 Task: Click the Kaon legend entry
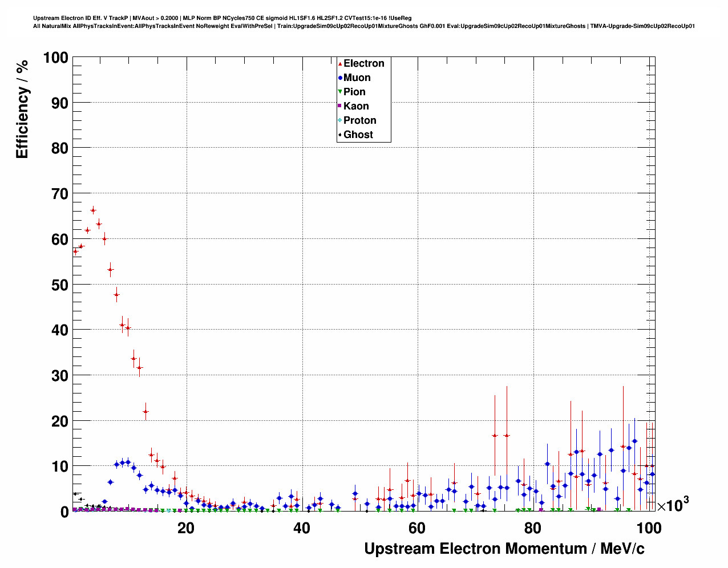pyautogui.click(x=356, y=106)
